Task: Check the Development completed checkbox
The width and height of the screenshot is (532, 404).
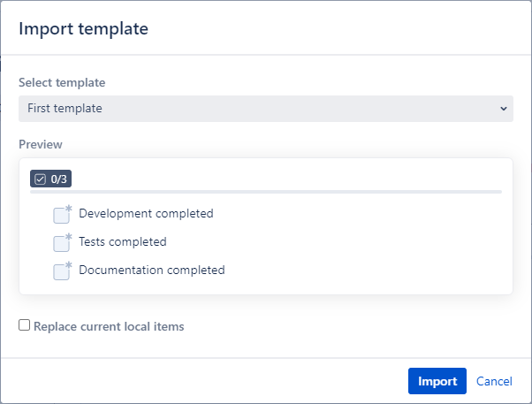Action: pos(60,216)
